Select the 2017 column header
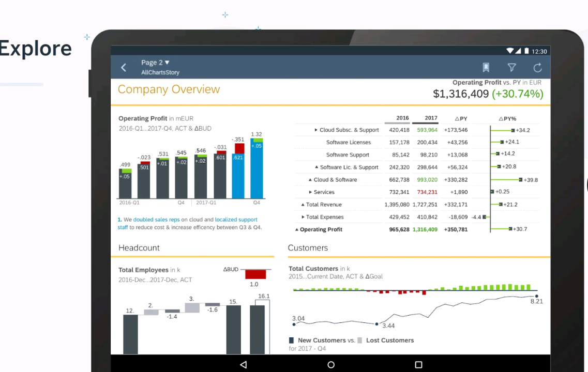The image size is (588, 372). click(x=431, y=118)
